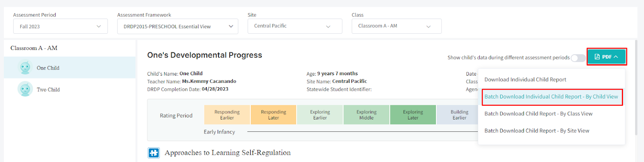The image size is (644, 162).
Task: Click One Child's avatar icon
Action: (x=25, y=68)
